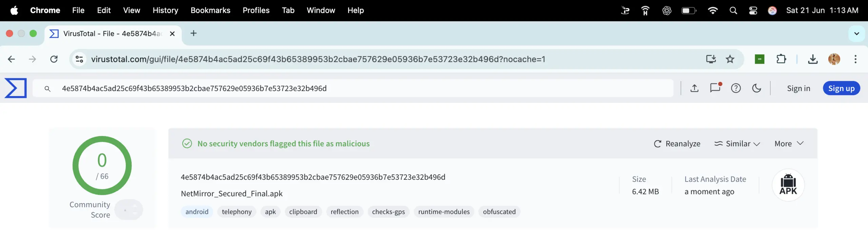This screenshot has height=243, width=868.
Task: Click the Chrome profile avatar
Action: [834, 59]
